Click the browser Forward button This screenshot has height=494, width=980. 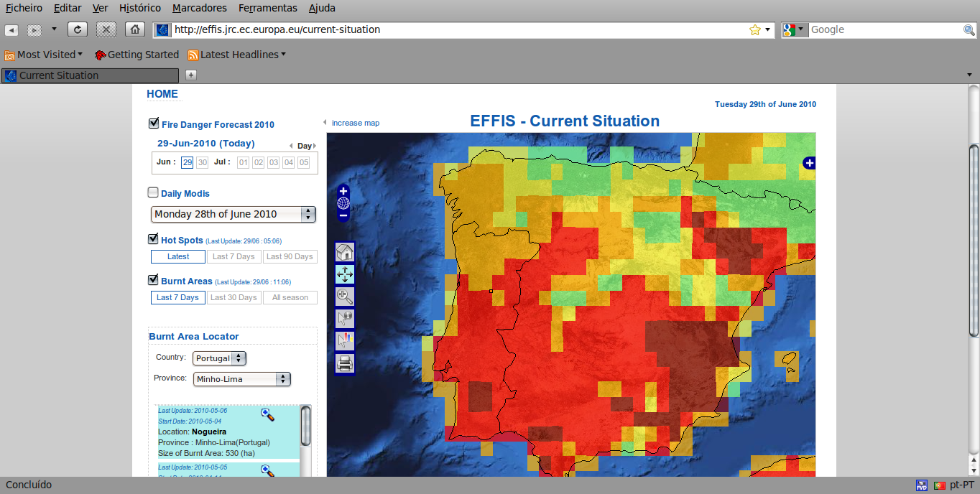tap(34, 30)
